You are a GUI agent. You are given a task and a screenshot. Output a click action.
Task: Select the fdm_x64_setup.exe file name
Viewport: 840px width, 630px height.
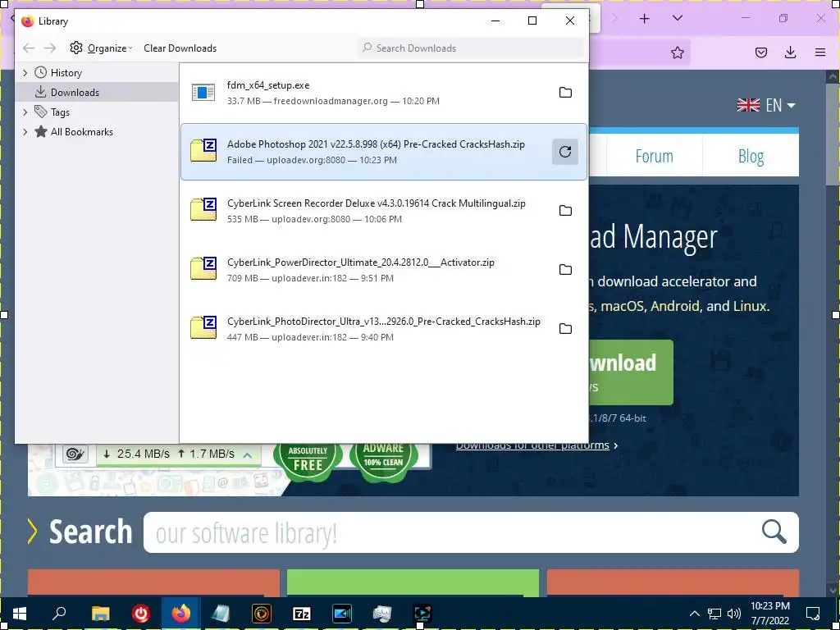coord(268,85)
